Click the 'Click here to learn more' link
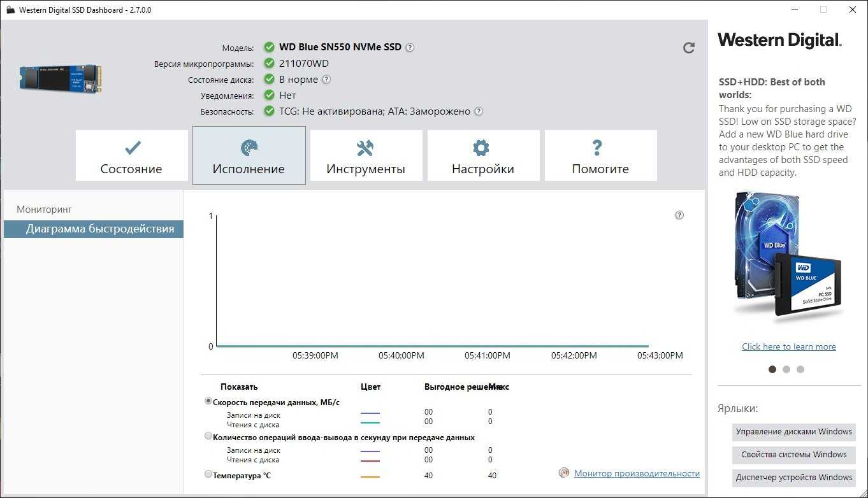Image resolution: width=868 pixels, height=498 pixels. click(x=788, y=346)
